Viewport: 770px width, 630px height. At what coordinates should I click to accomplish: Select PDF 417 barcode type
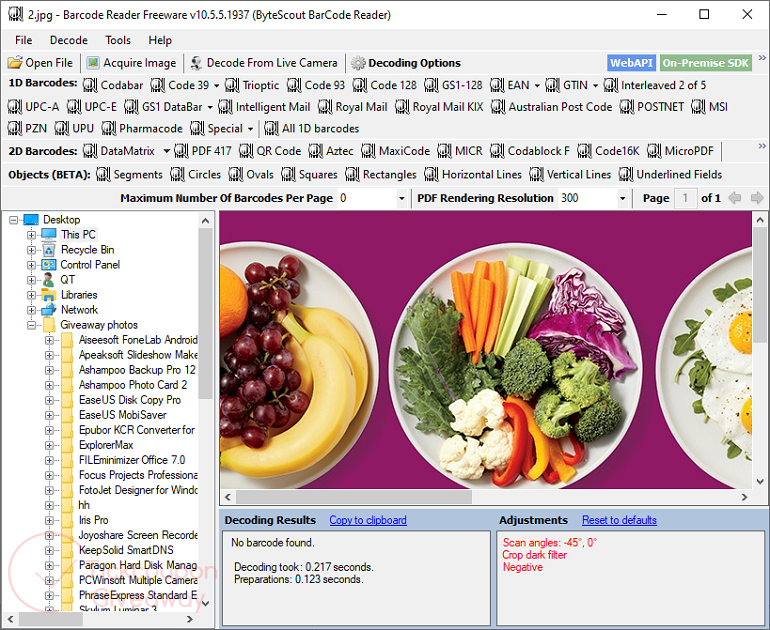(x=202, y=151)
